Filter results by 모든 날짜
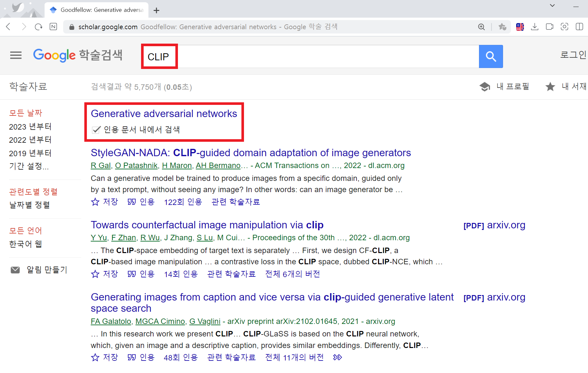588x373 pixels. tap(26, 113)
